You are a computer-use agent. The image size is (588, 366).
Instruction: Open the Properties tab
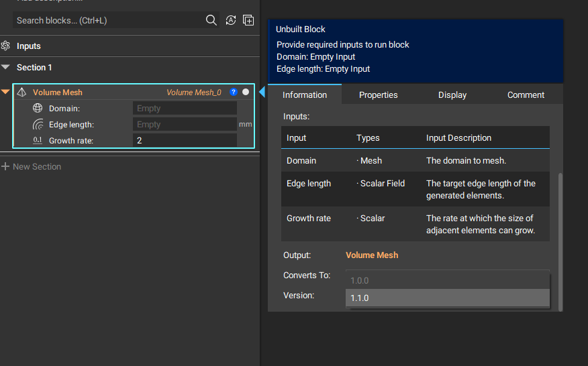pyautogui.click(x=378, y=95)
